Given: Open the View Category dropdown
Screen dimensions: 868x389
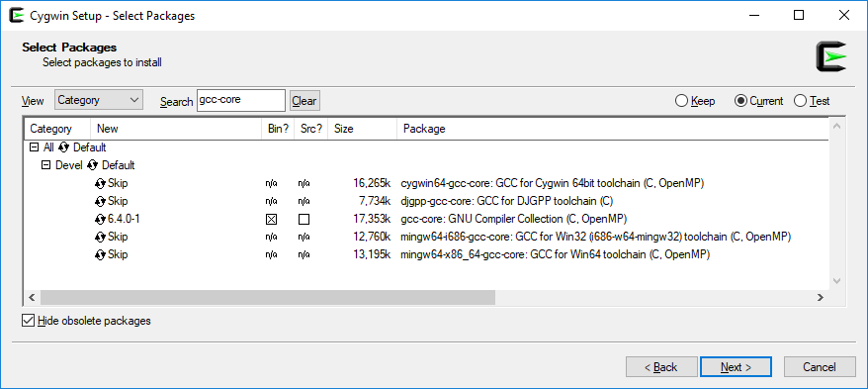Looking at the screenshot, I should [99, 100].
